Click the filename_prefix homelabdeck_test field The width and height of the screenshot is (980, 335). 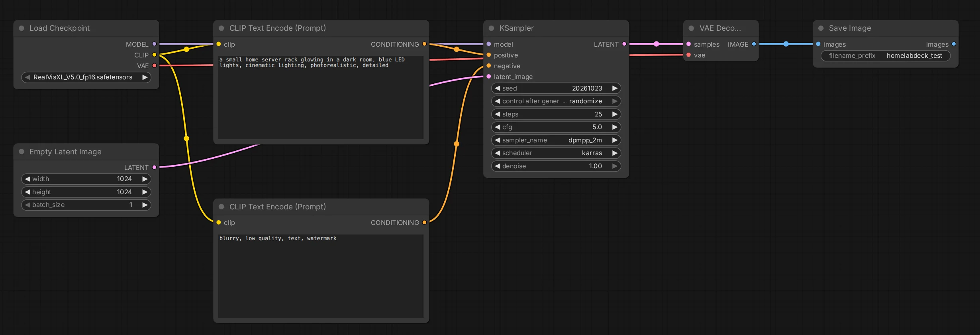886,56
